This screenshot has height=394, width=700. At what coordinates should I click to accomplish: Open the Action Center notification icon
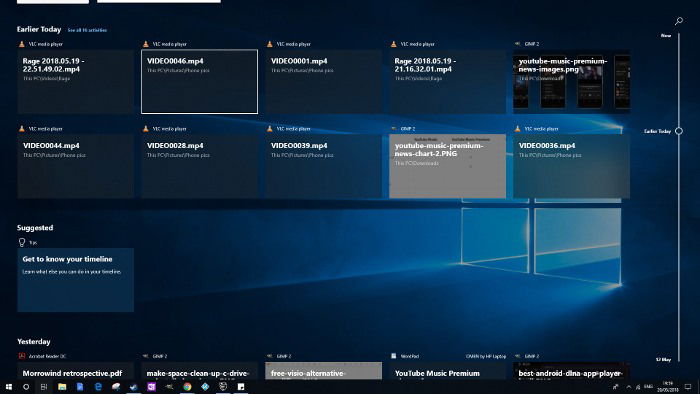click(688, 387)
